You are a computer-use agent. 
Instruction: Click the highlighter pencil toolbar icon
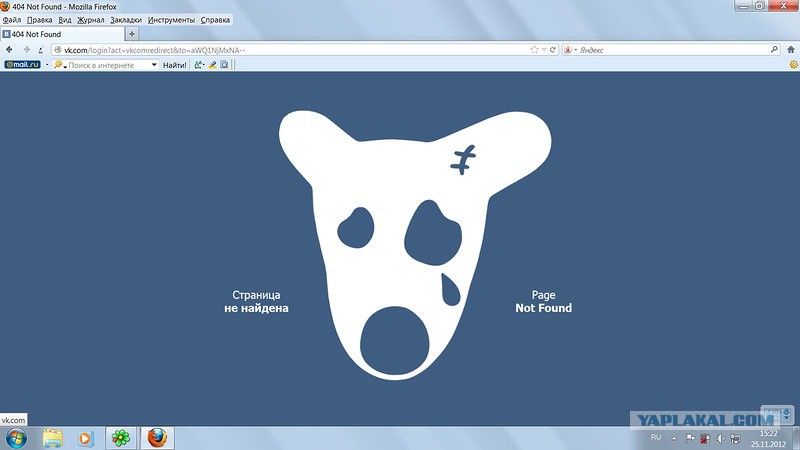coord(212,65)
